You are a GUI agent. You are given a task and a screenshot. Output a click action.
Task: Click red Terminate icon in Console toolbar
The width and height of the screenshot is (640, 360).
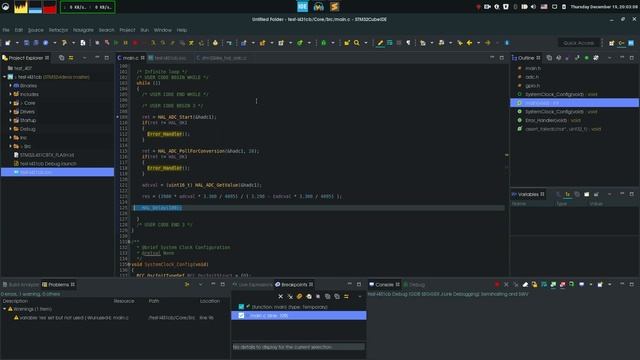pos(497,284)
